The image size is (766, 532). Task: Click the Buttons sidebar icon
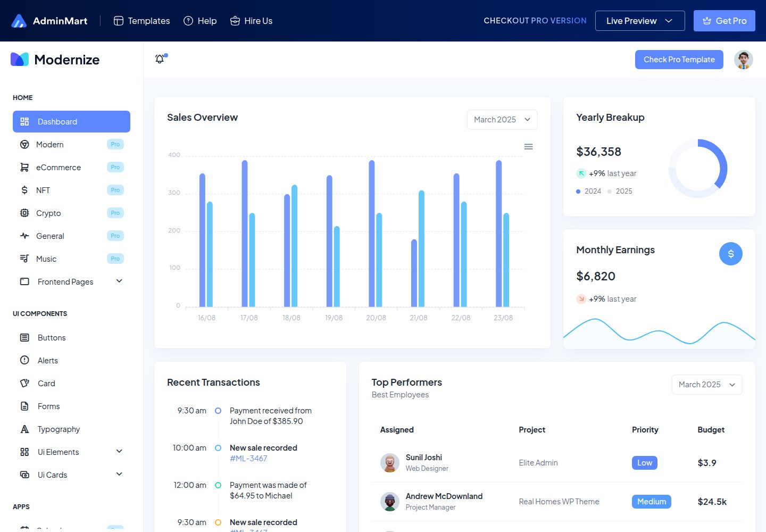pos(24,337)
